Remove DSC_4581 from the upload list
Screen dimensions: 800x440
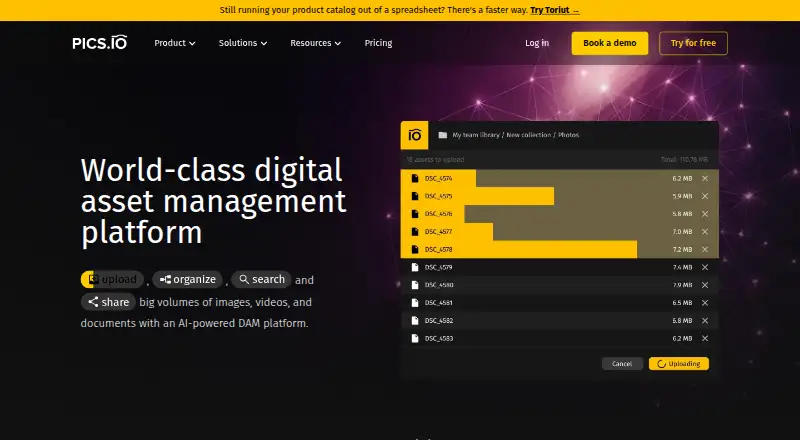click(705, 303)
